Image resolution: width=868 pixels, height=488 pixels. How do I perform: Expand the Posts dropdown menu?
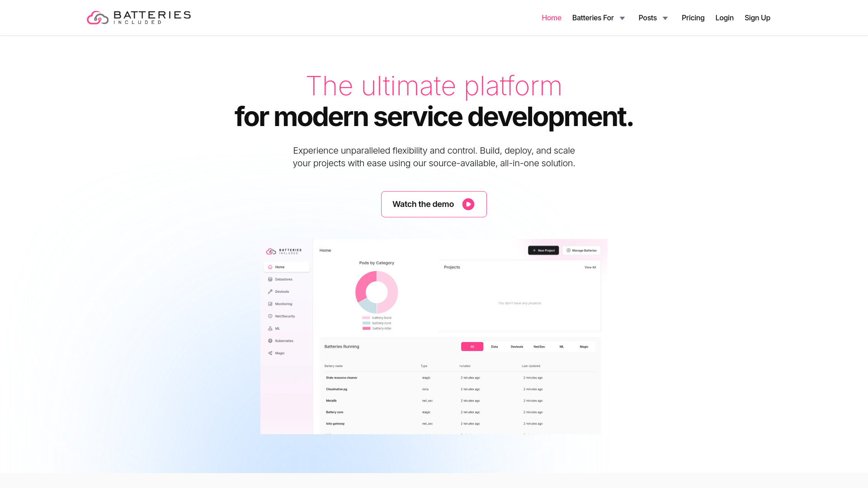pyautogui.click(x=652, y=18)
